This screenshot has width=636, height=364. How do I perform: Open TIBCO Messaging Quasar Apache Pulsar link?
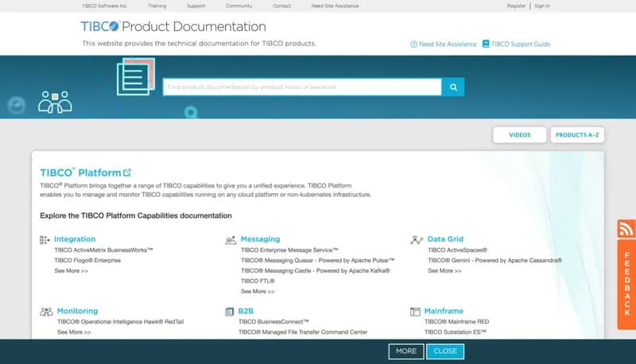tap(317, 260)
